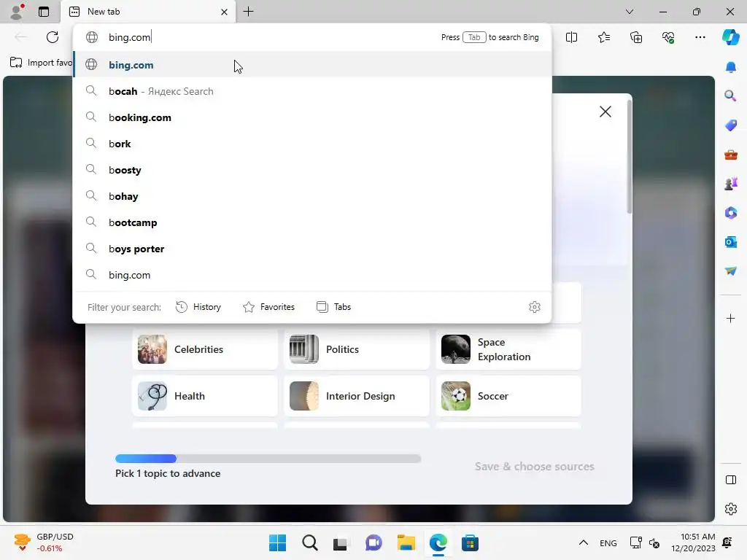Select the Space Exploration topic card

point(508,349)
